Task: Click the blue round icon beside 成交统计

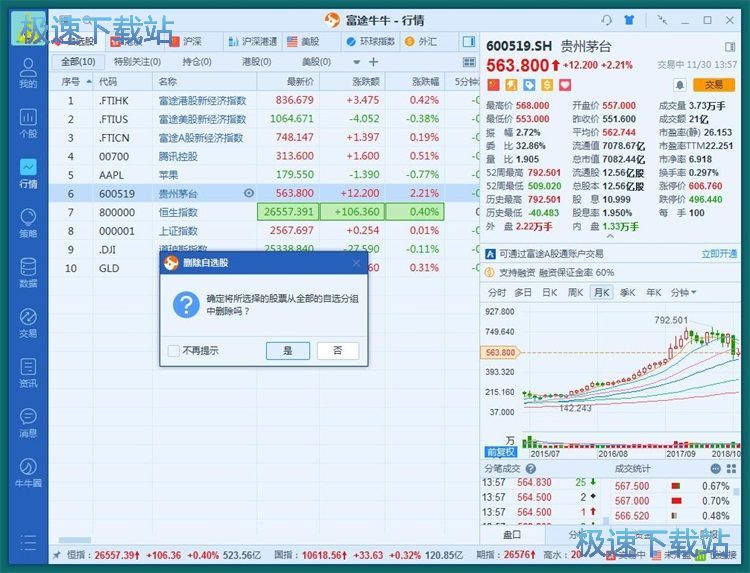Action: (x=716, y=469)
